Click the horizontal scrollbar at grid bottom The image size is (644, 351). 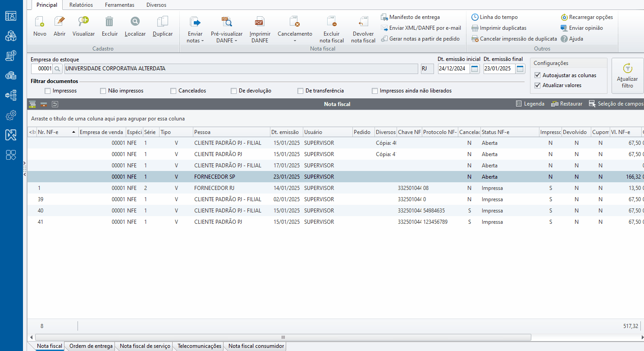point(283,337)
